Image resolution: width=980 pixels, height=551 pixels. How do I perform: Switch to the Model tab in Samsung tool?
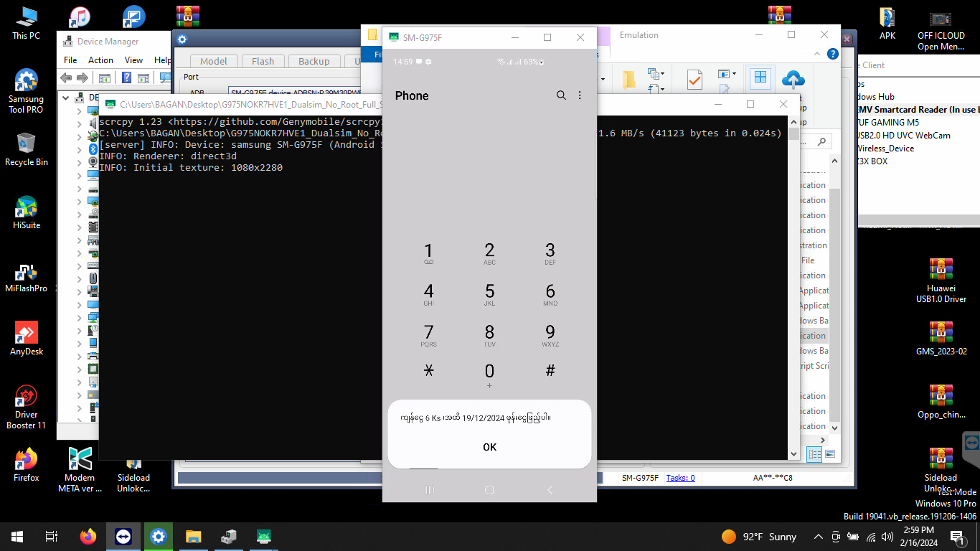tap(214, 61)
